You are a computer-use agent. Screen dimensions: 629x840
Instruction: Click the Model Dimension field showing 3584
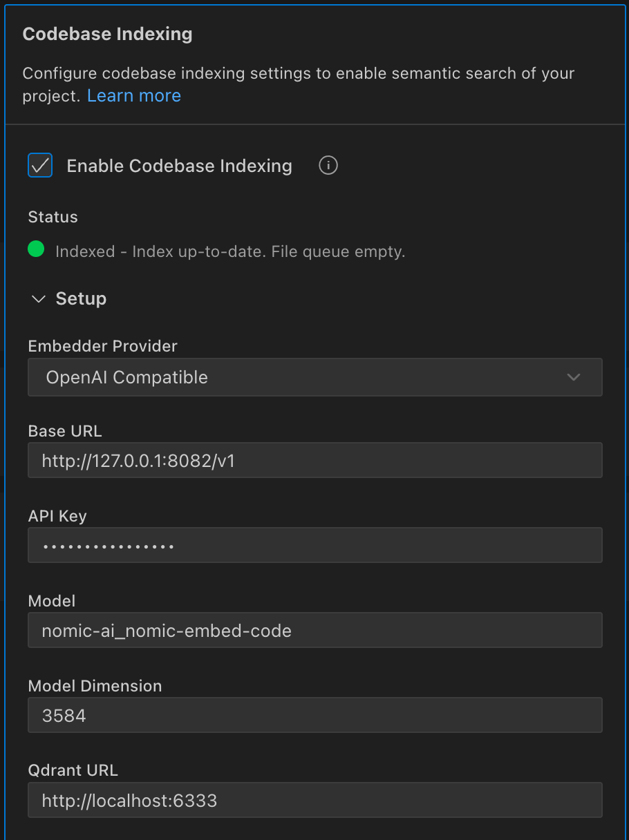315,715
